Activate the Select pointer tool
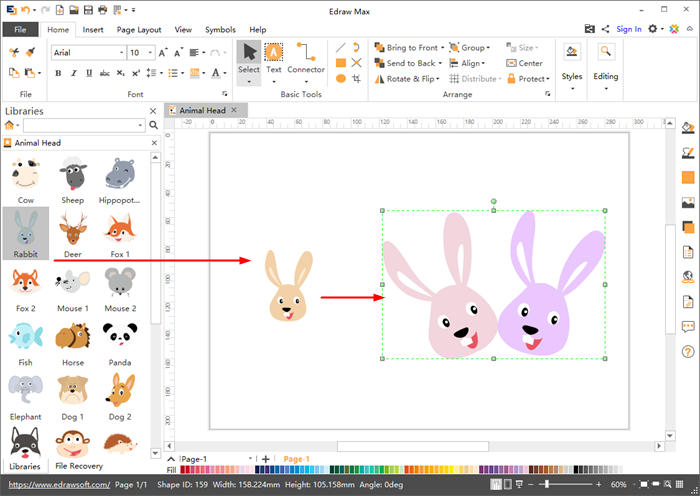This screenshot has height=496, width=700. [249, 54]
